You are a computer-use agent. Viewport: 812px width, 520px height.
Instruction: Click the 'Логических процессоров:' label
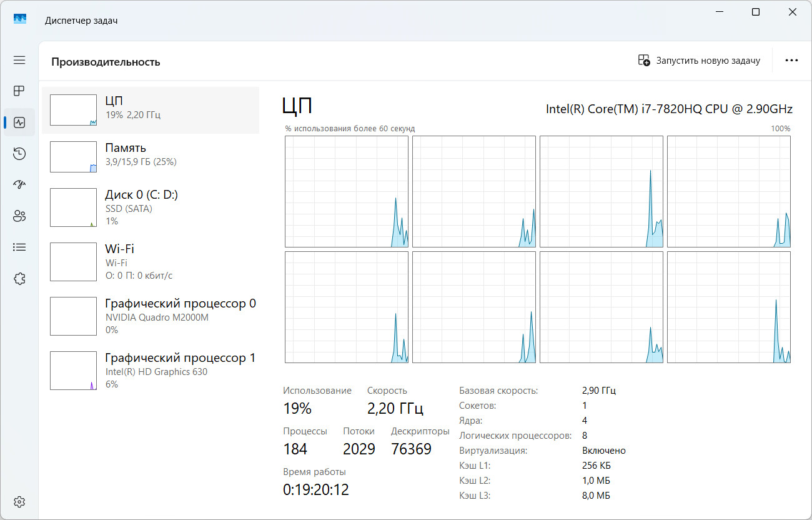pyautogui.click(x=515, y=436)
